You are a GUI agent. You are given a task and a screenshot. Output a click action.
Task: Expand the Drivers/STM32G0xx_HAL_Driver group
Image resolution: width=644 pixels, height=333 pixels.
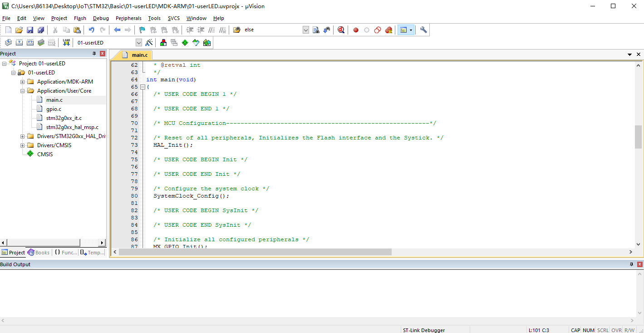click(x=22, y=136)
